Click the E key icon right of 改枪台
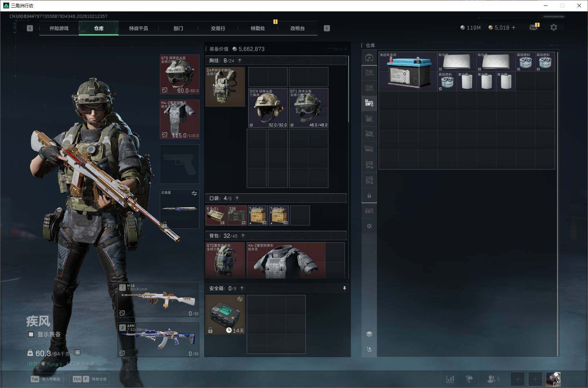 [327, 28]
